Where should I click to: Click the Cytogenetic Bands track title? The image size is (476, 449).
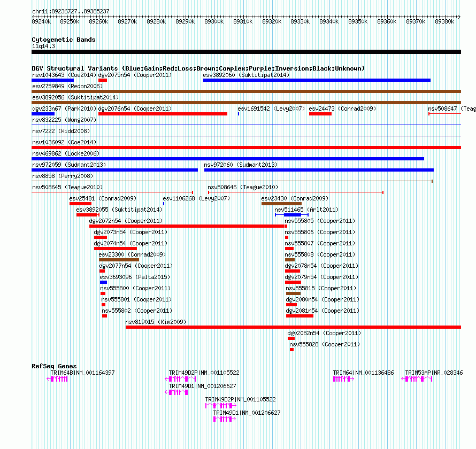tap(64, 40)
